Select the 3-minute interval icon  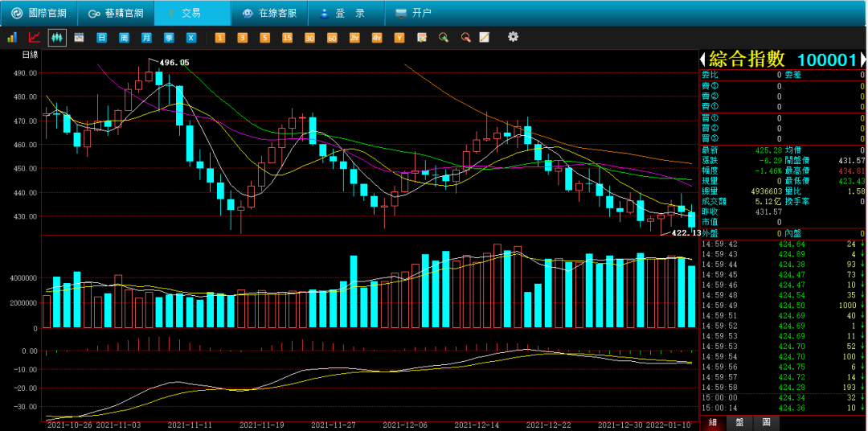click(243, 38)
